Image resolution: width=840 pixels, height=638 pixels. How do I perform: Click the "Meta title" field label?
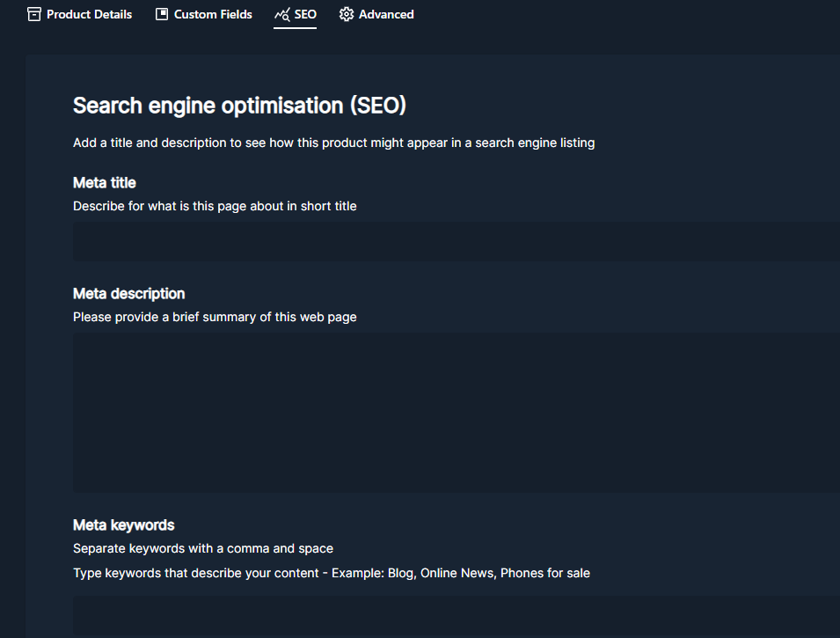105,183
